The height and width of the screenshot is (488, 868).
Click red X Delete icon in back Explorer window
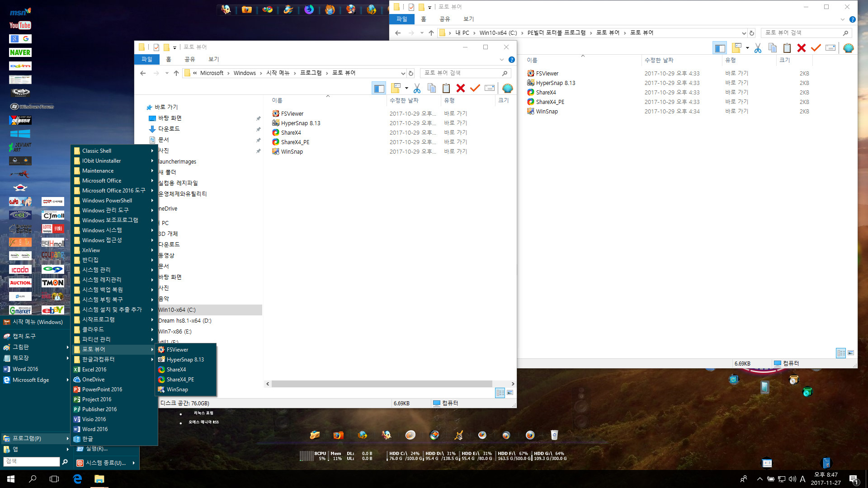click(x=802, y=48)
